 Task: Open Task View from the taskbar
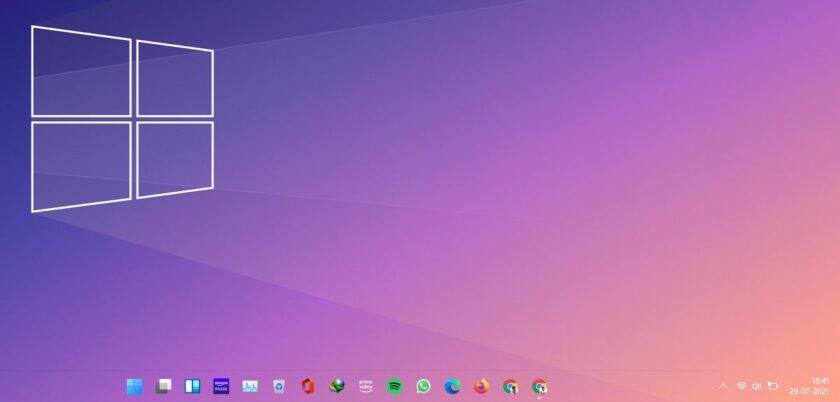coord(163,386)
